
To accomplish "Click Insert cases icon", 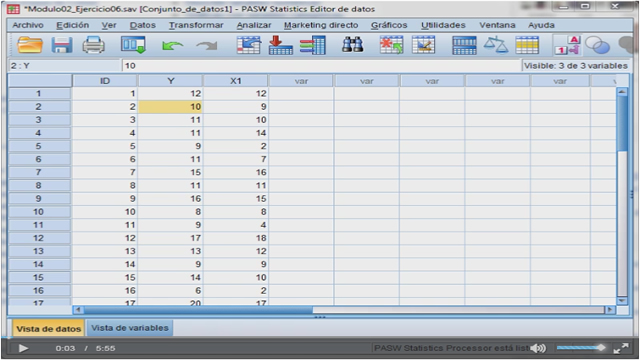I will [x=391, y=45].
